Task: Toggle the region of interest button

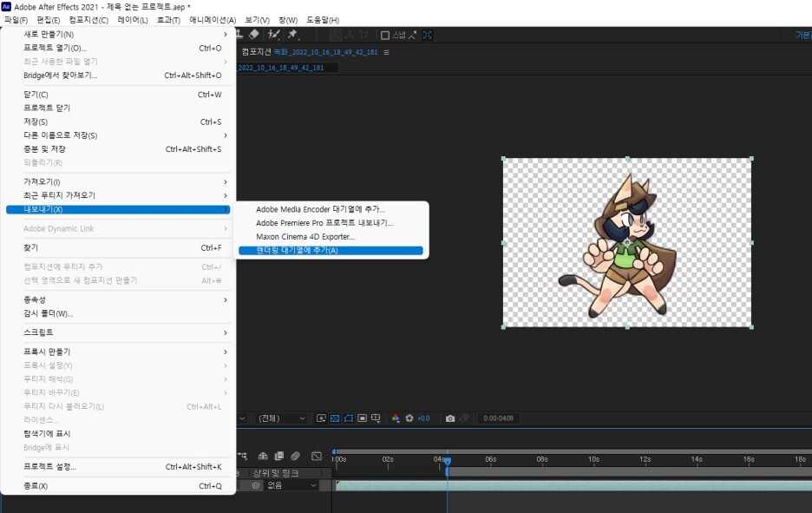Action: coord(362,418)
